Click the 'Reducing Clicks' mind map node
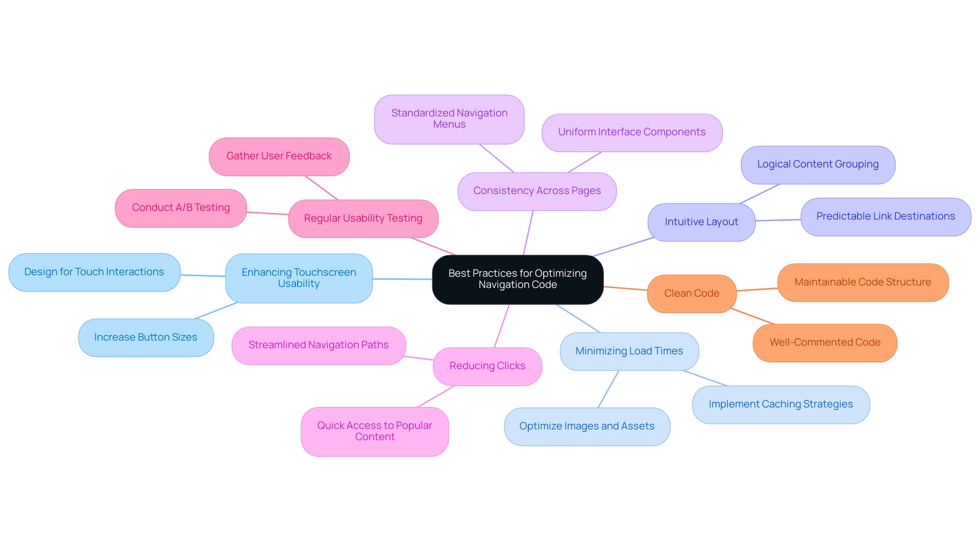Viewport: 980px width, 553px height. coord(488,365)
